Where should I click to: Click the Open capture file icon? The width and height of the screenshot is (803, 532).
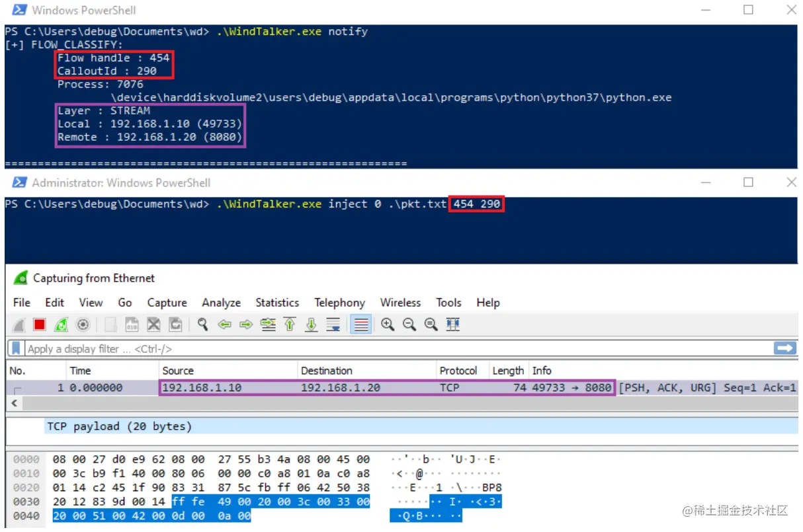[x=110, y=324]
